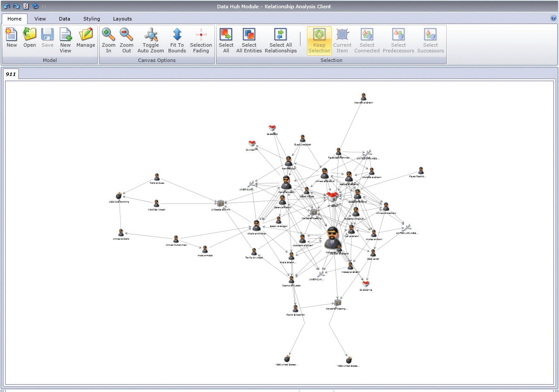Toggle Auto Zoom on the canvas

[150, 39]
